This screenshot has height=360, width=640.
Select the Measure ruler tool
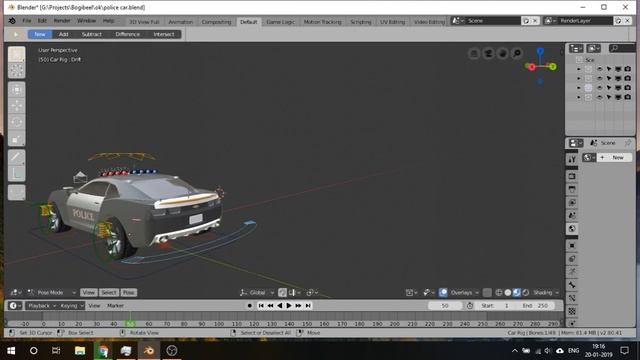tap(17, 174)
